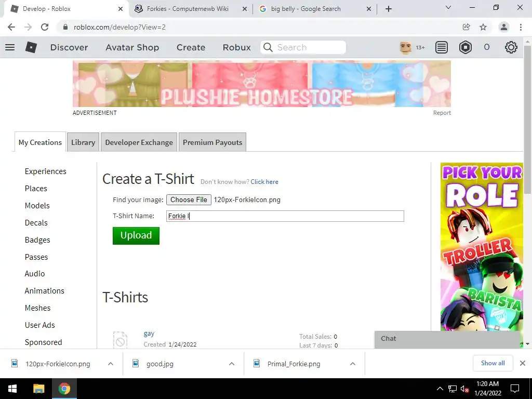Click Show all downloads button

(493, 363)
